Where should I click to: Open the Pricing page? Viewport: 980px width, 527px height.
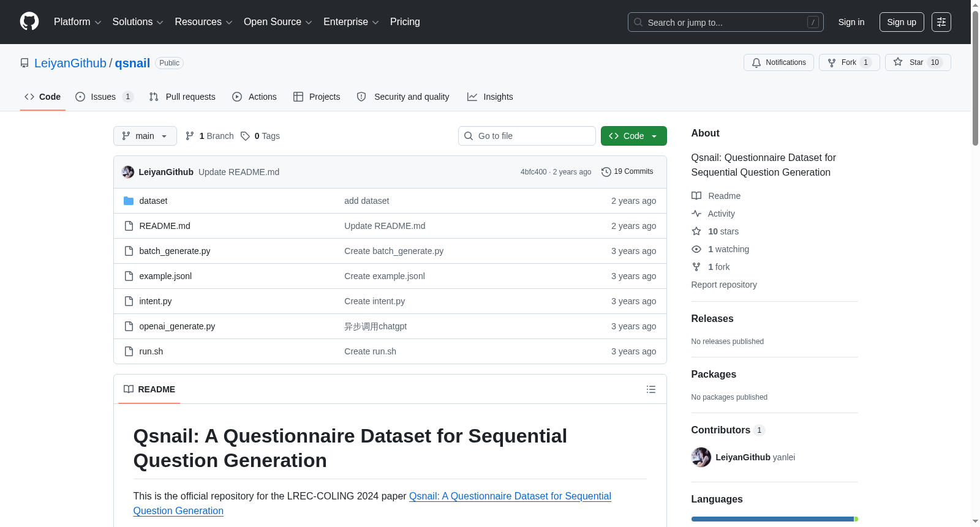405,22
